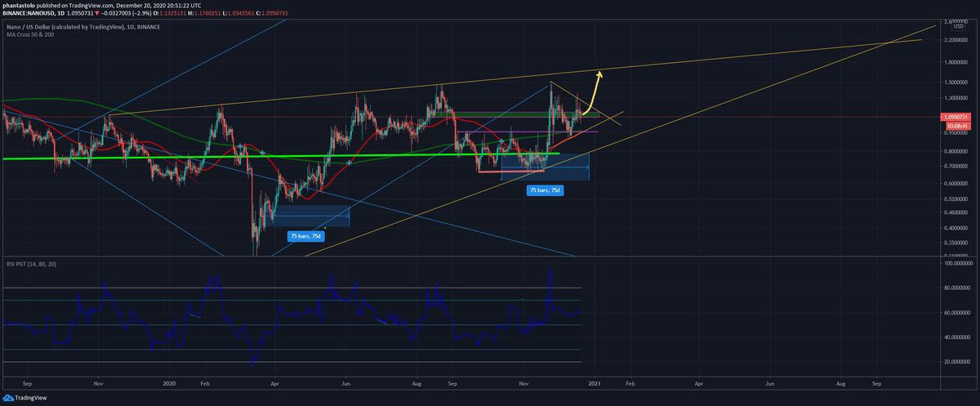The height and width of the screenshot is (406, 980).
Task: Click the 40.0000000 RSI axis label
Action: [959, 337]
